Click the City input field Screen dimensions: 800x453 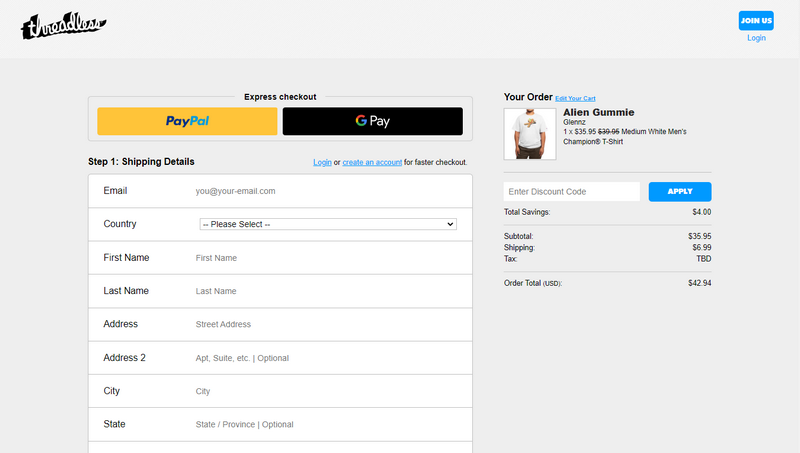[326, 391]
